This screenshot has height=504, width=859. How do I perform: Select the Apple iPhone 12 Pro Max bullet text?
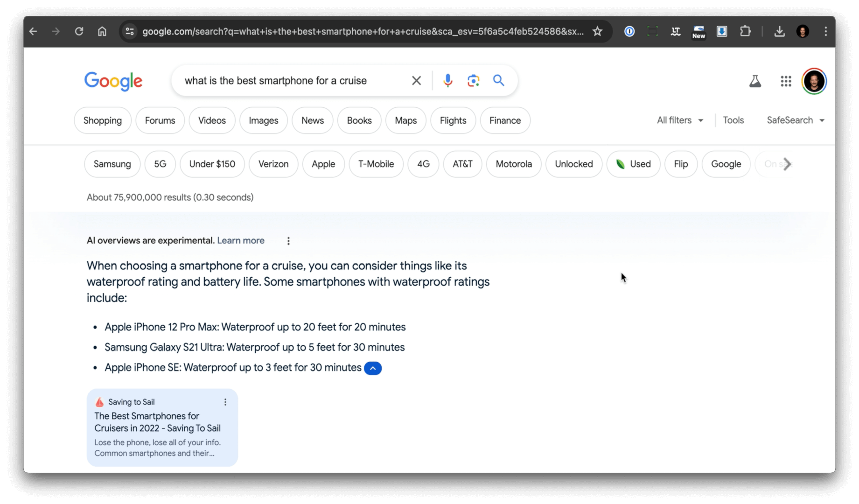click(x=255, y=327)
